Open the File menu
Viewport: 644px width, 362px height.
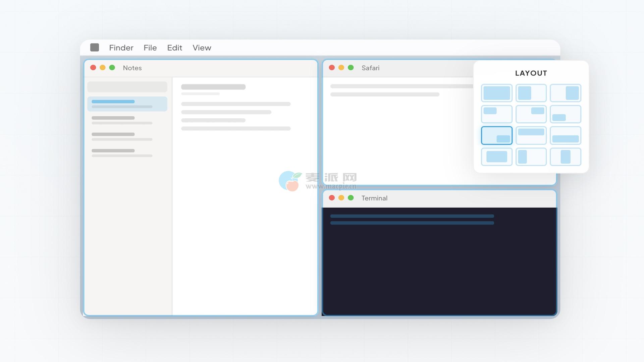click(150, 48)
